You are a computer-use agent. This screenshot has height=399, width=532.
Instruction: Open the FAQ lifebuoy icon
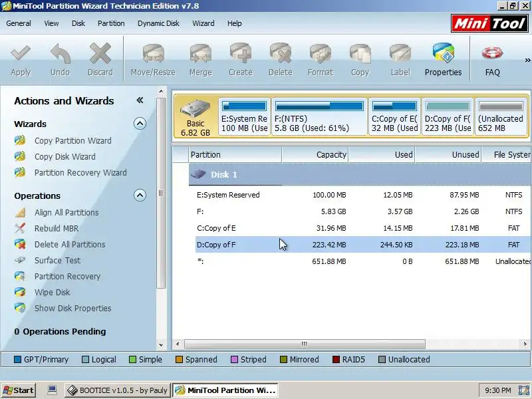(492, 53)
